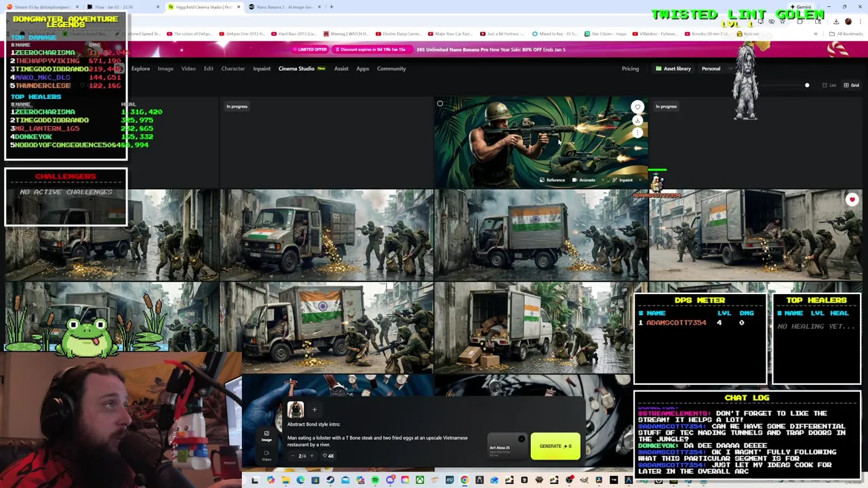The width and height of the screenshot is (868, 488).
Task: Open the Pricing page
Action: tap(630, 68)
